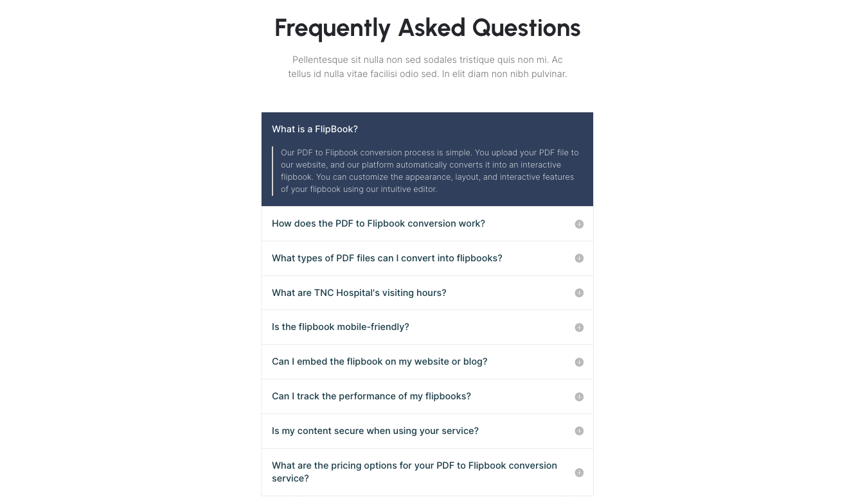865x504 pixels.
Task: Click plus icon beside content secure question
Action: click(579, 431)
